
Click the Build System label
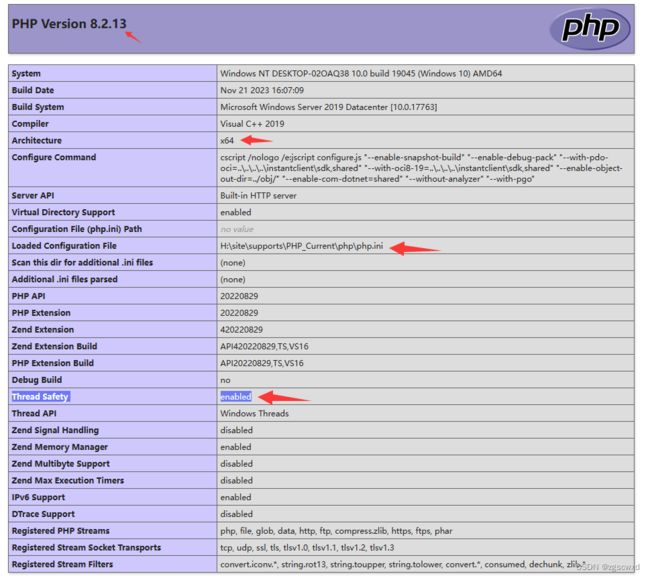click(38, 107)
